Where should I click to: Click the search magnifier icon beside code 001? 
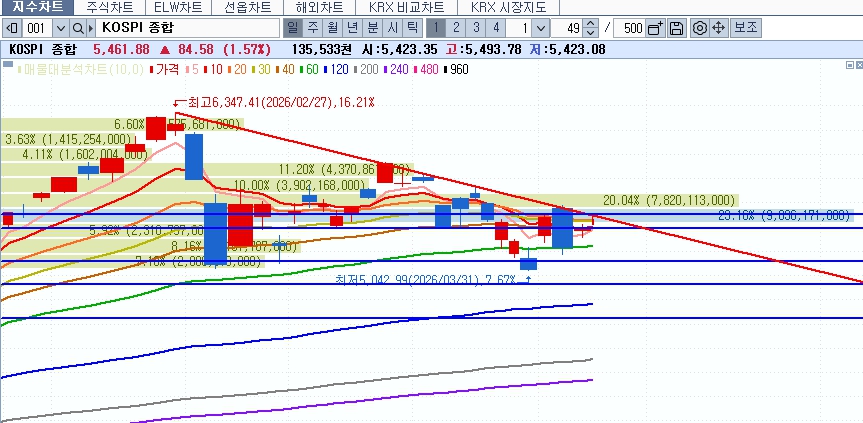(x=77, y=28)
